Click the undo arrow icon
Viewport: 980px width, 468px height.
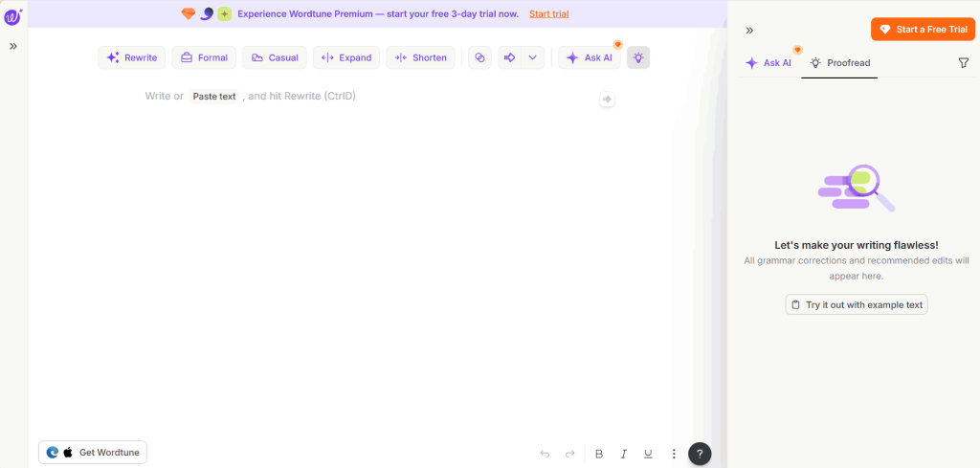click(545, 454)
